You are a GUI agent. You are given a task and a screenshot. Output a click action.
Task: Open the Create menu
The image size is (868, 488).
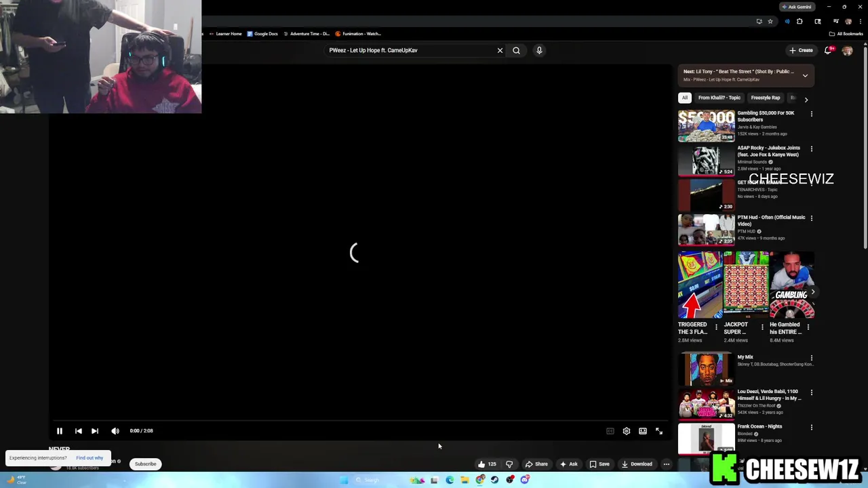click(x=801, y=50)
